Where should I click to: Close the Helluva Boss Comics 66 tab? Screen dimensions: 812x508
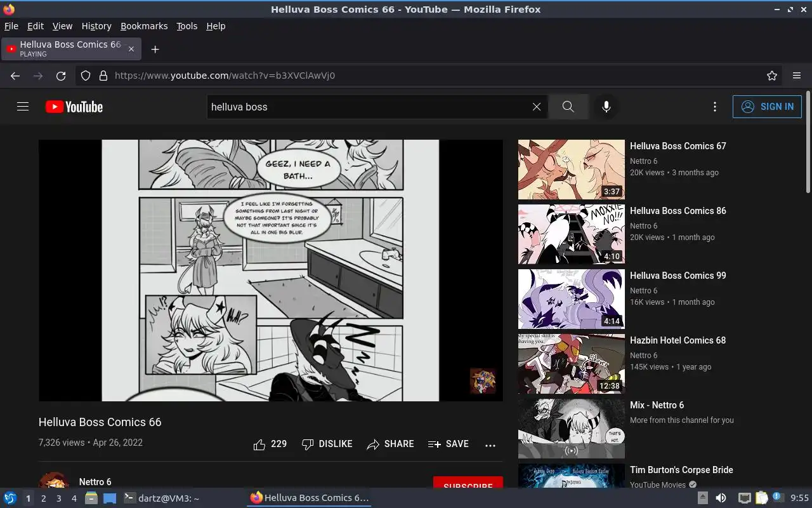pos(131,49)
